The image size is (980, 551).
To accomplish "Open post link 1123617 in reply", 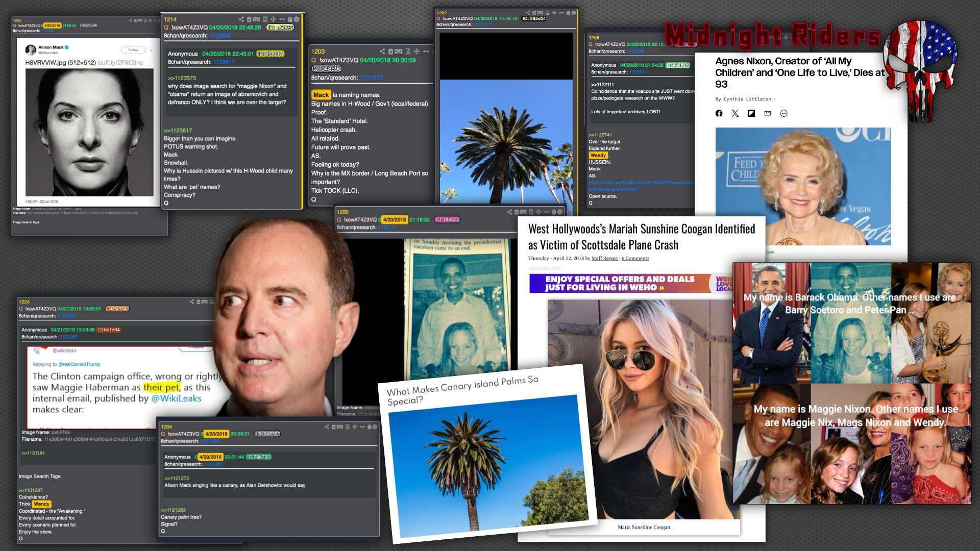I will click(x=224, y=62).
